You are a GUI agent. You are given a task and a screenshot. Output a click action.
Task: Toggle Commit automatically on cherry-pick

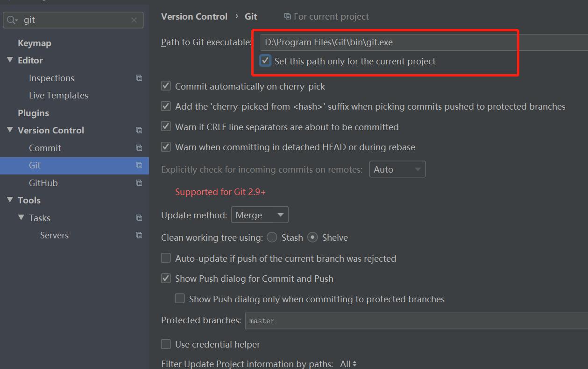(166, 86)
